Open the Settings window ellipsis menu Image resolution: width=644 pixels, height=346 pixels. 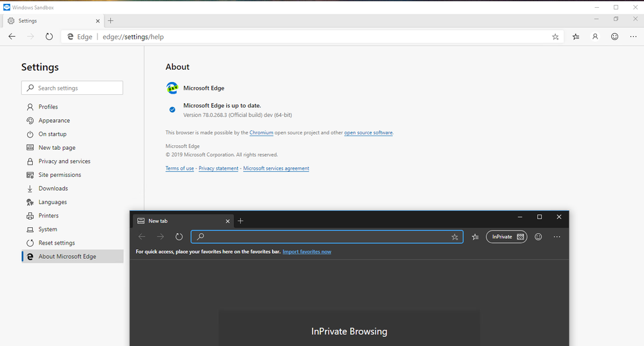pos(633,37)
